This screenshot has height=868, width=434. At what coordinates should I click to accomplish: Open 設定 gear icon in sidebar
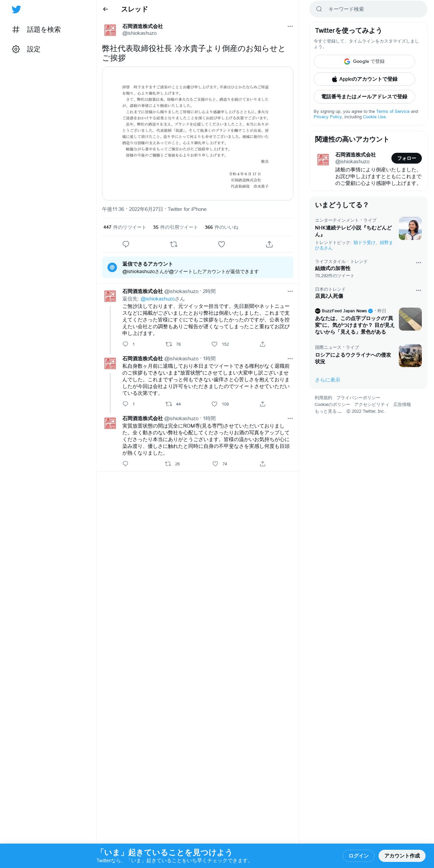[16, 49]
